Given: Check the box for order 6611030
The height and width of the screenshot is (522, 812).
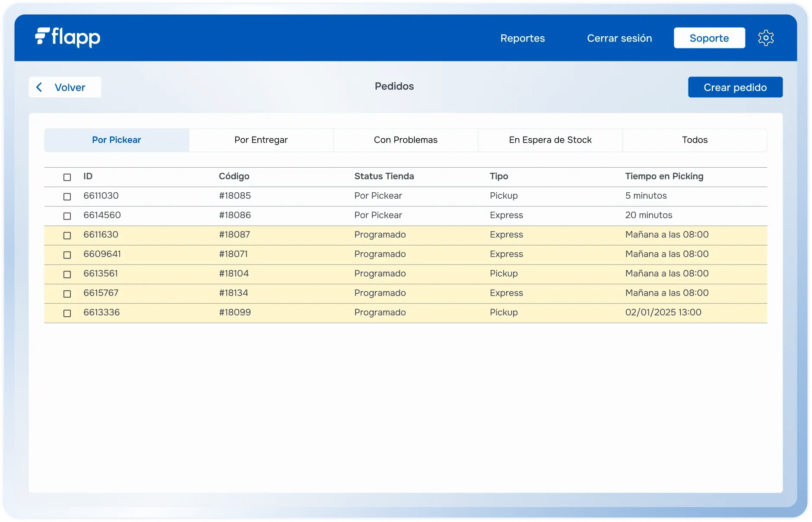Looking at the screenshot, I should (x=67, y=197).
